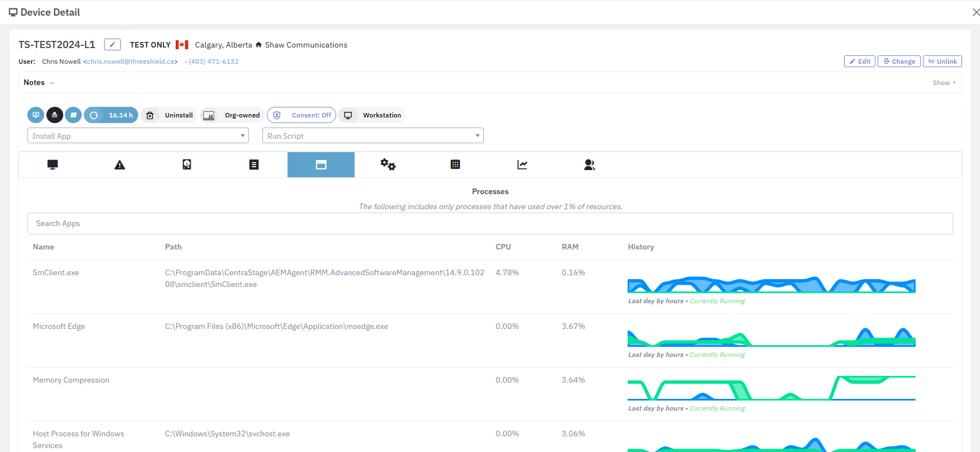The height and width of the screenshot is (452, 980).
Task: Click the SmClient.exe history chart
Action: (771, 285)
